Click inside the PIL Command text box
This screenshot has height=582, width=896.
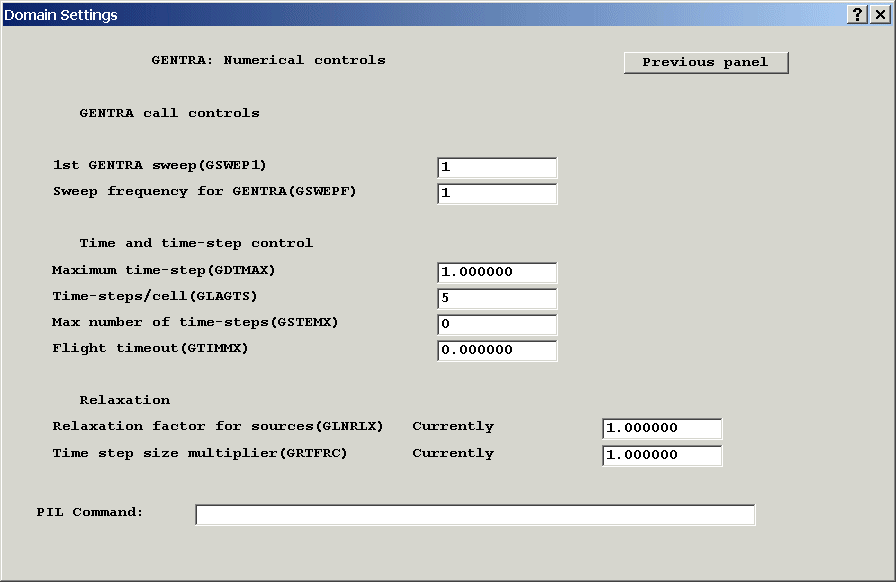tap(475, 515)
